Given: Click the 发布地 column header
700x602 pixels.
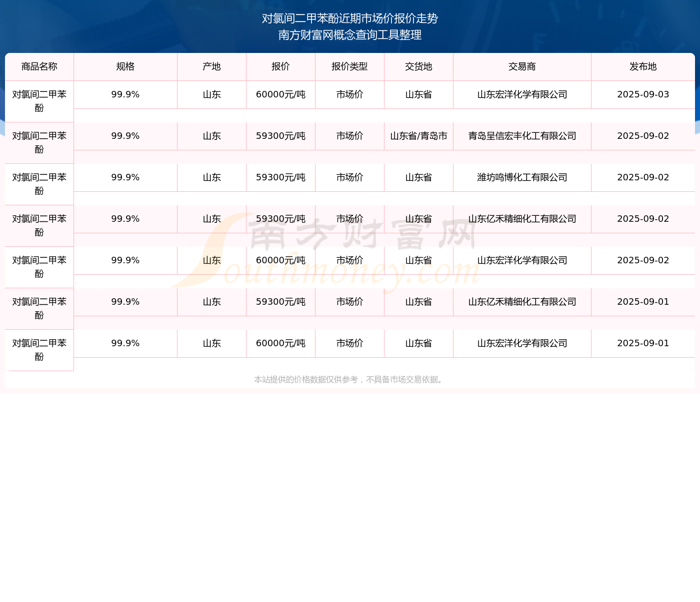Looking at the screenshot, I should pos(643,67).
